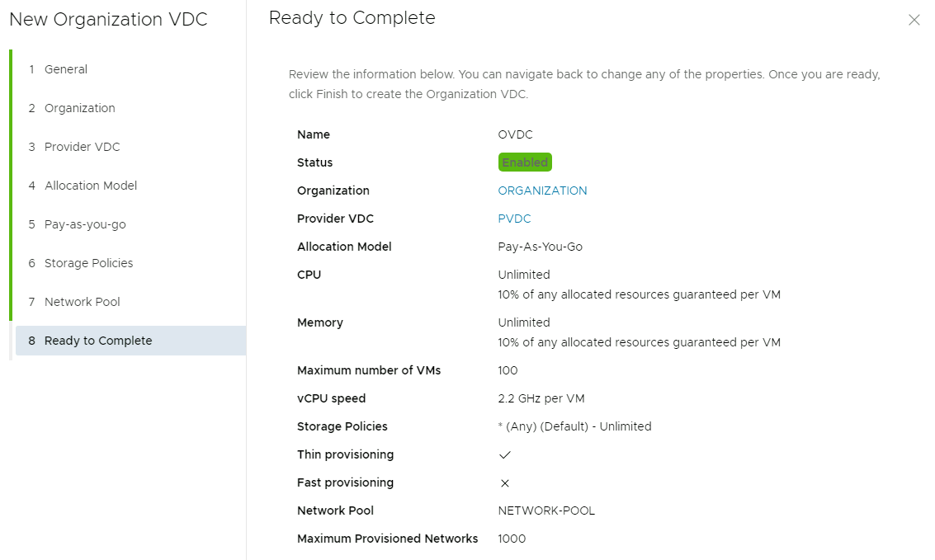
Task: Close the New Organization VDC wizard
Action: click(914, 20)
